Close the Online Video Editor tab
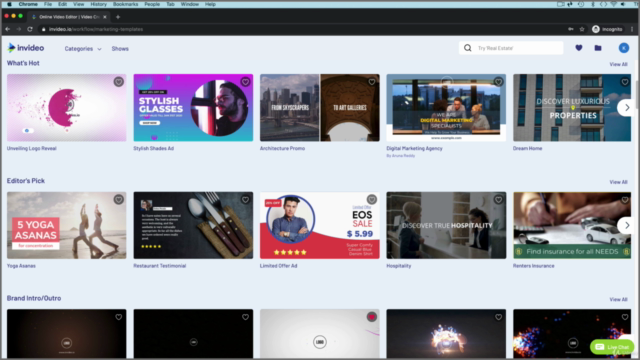Image resolution: width=640 pixels, height=360 pixels. tap(105, 17)
